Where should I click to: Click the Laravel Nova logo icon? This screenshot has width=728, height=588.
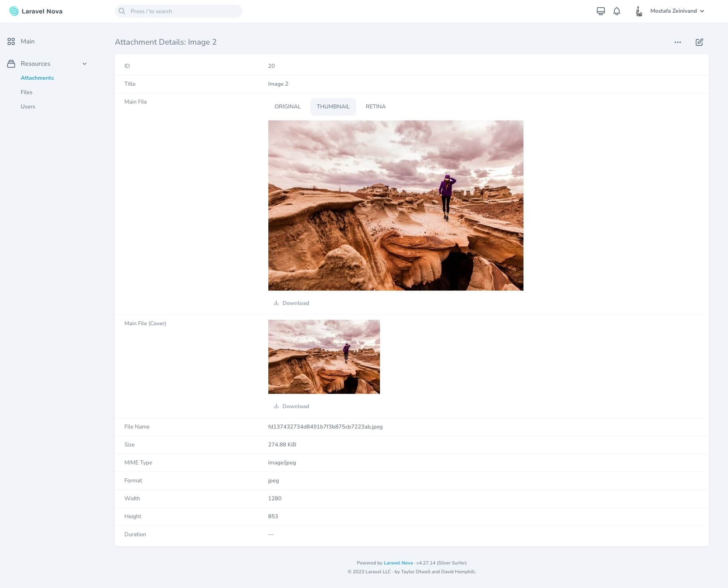(x=14, y=11)
